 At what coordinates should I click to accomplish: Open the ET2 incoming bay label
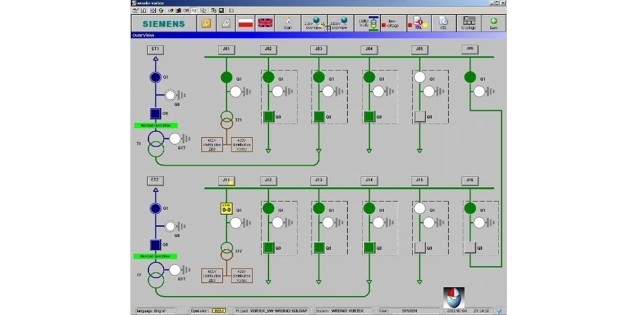click(155, 180)
